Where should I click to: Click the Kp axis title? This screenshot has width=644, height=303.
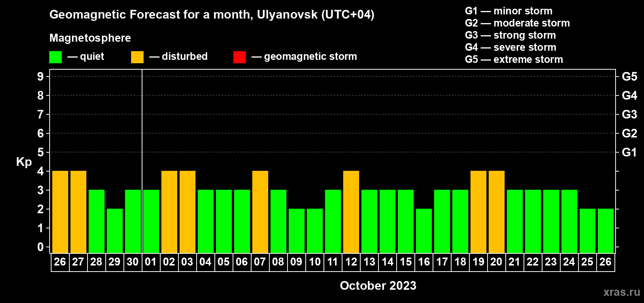[24, 162]
